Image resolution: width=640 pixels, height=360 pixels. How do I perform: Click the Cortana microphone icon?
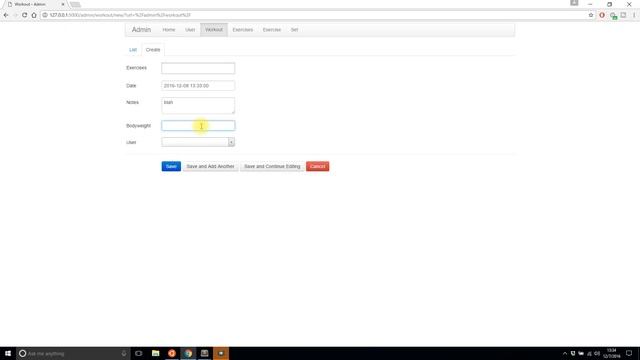pos(124,353)
